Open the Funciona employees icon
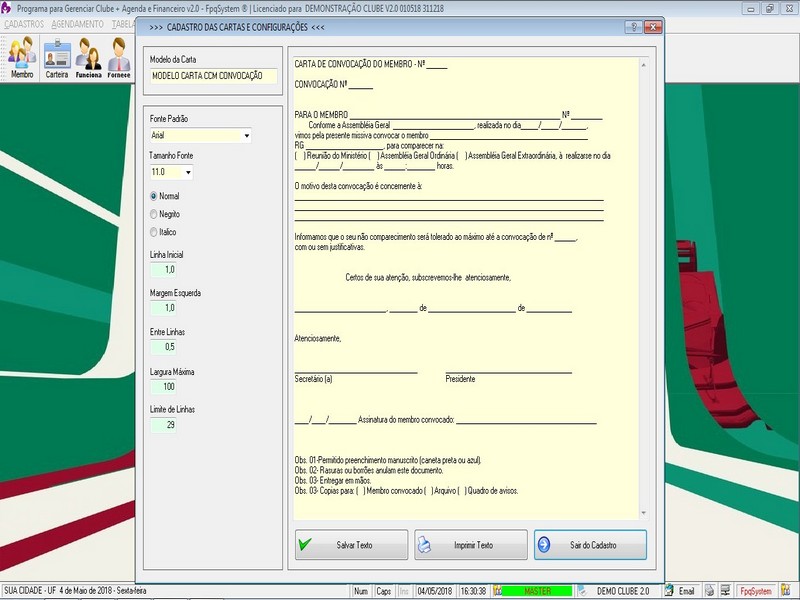The height and width of the screenshot is (600, 800). 88,58
